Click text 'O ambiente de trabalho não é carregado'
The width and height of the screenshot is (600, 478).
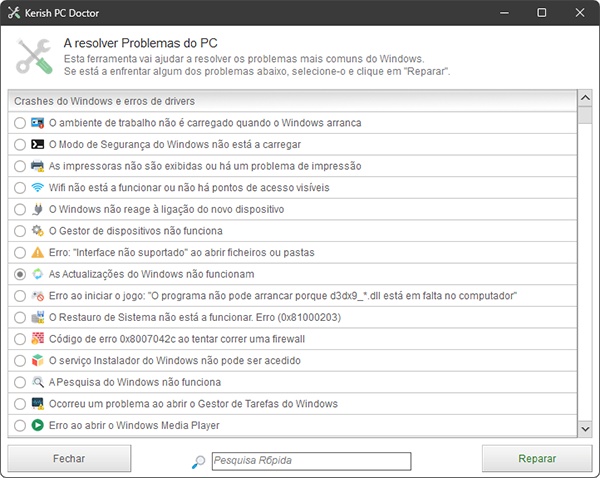coord(140,123)
